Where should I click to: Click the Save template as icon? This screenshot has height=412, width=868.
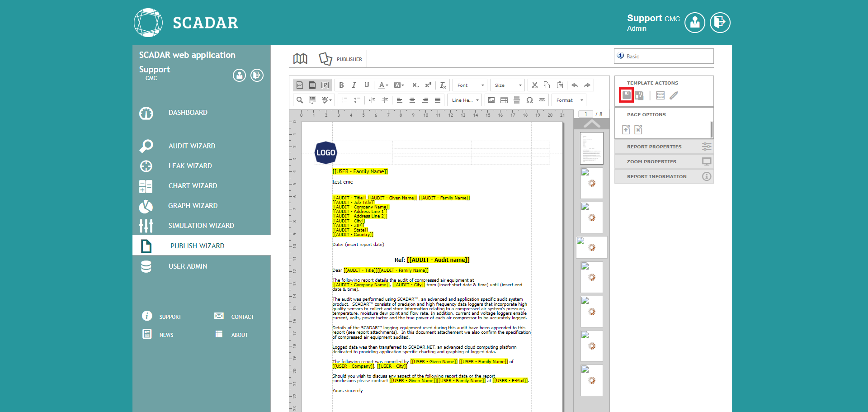(x=639, y=95)
